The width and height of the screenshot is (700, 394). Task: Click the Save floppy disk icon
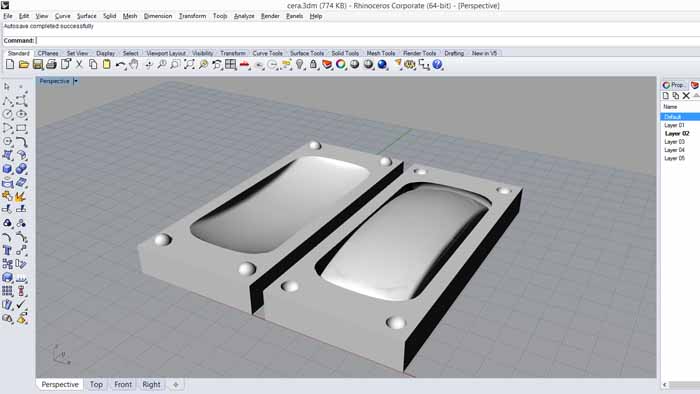click(x=38, y=65)
